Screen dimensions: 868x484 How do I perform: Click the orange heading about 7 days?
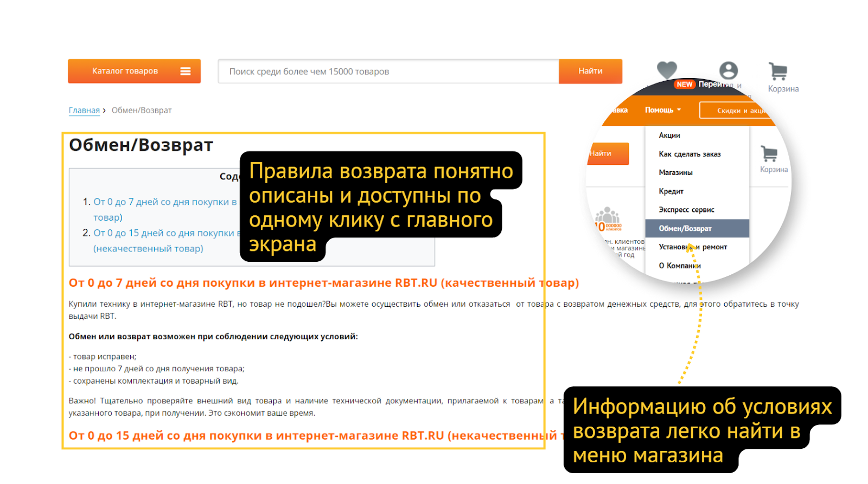coord(324,283)
